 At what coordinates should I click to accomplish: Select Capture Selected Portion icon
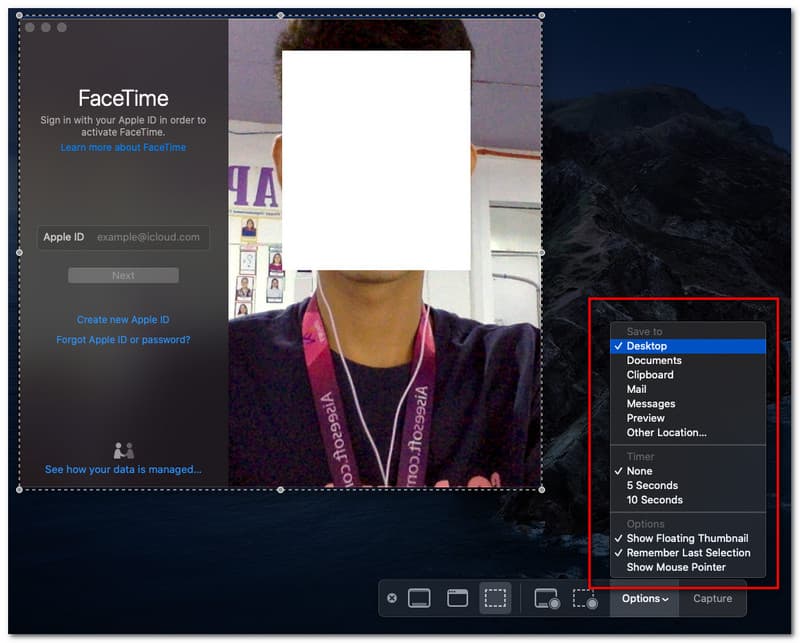point(495,598)
